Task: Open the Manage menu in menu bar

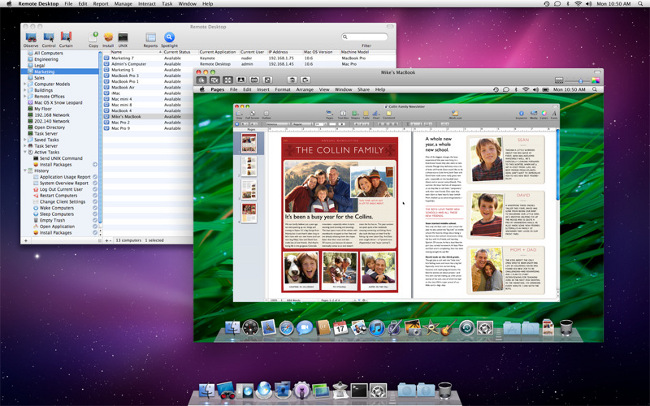Action: pos(123,5)
